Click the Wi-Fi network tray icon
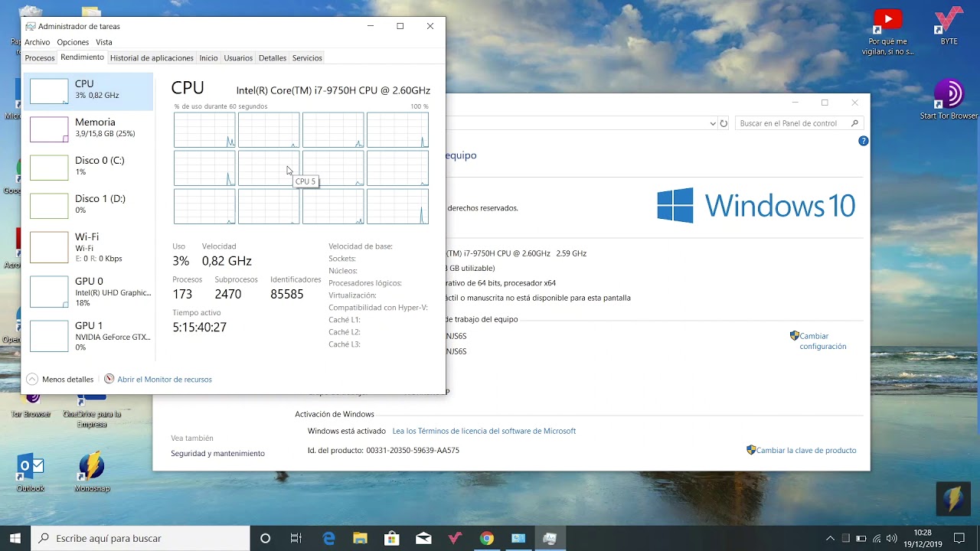The image size is (980, 551). click(877, 538)
